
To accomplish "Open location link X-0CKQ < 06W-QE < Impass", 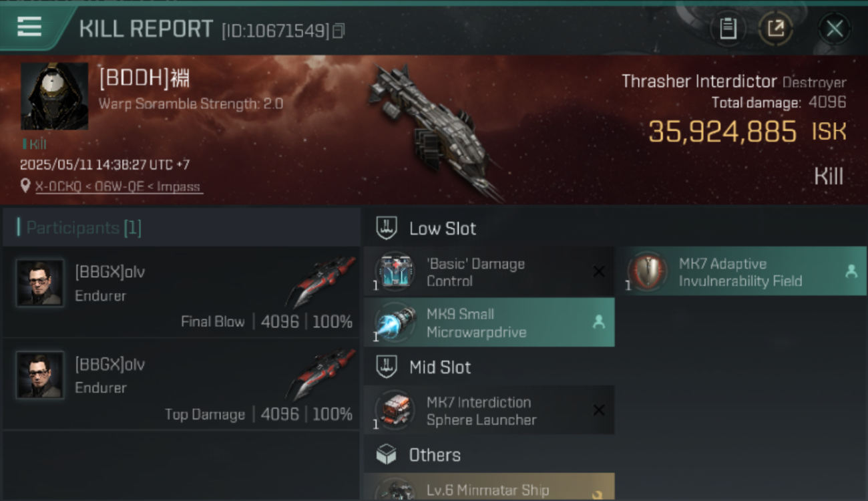I will click(x=118, y=187).
